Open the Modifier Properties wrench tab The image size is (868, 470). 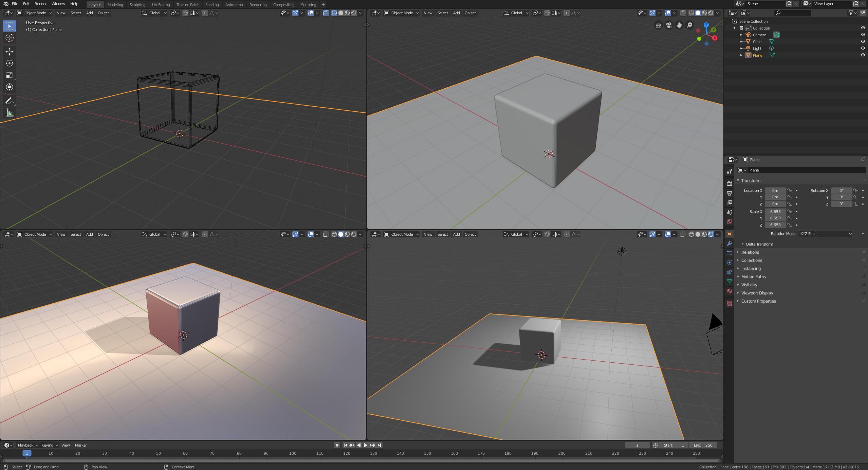[729, 244]
